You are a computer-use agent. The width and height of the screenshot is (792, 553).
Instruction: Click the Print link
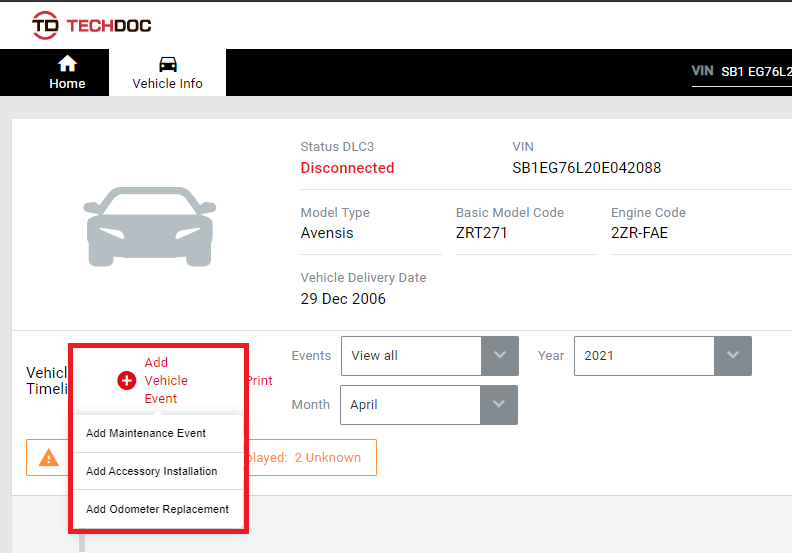pos(260,380)
